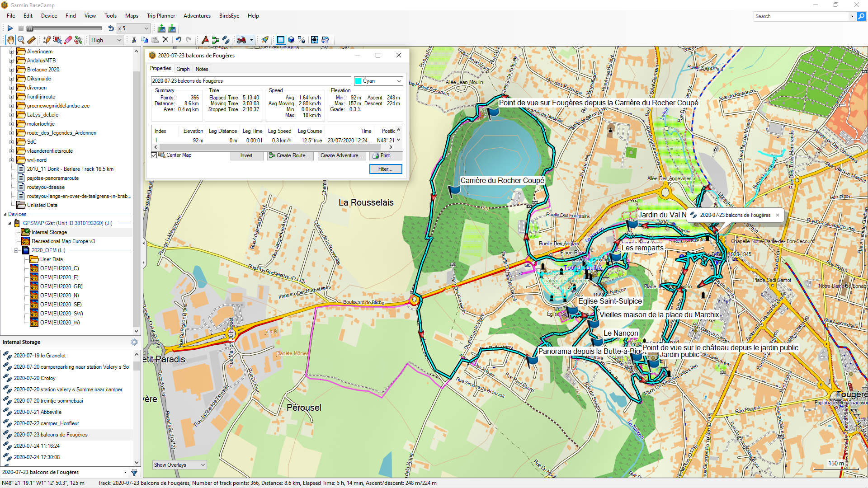Click the Invert button
This screenshot has width=868, height=488.
[x=246, y=155]
